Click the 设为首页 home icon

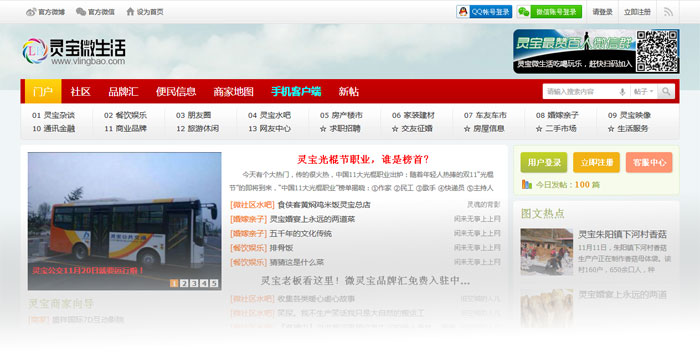(x=130, y=12)
